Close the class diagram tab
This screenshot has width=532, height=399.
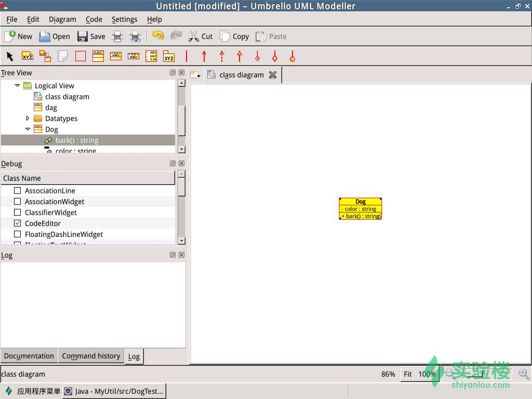273,75
